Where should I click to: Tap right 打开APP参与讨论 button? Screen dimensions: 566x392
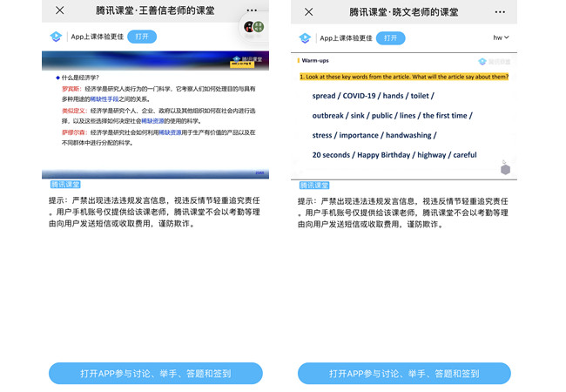click(x=404, y=373)
